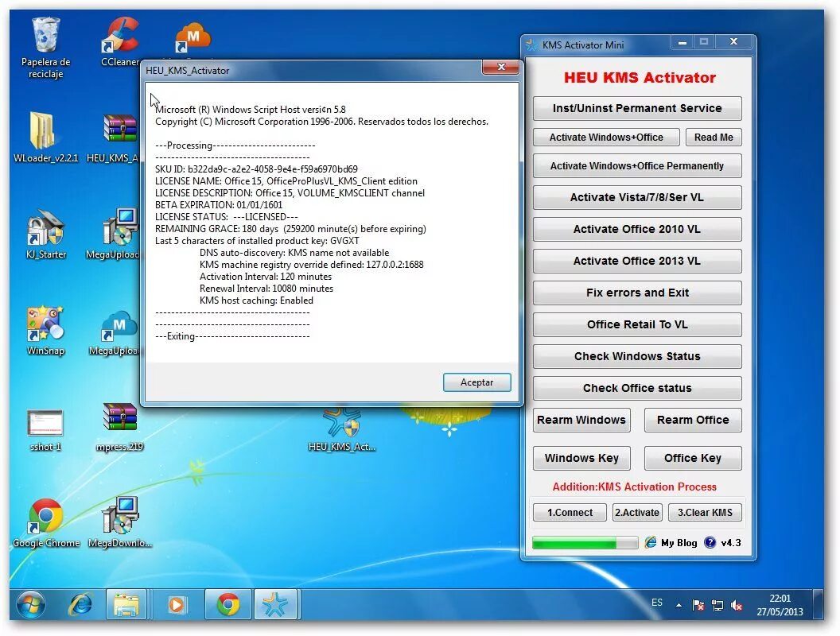The width and height of the screenshot is (840, 636).
Task: Open the MegaDownlo... desktop icon
Action: point(120,522)
